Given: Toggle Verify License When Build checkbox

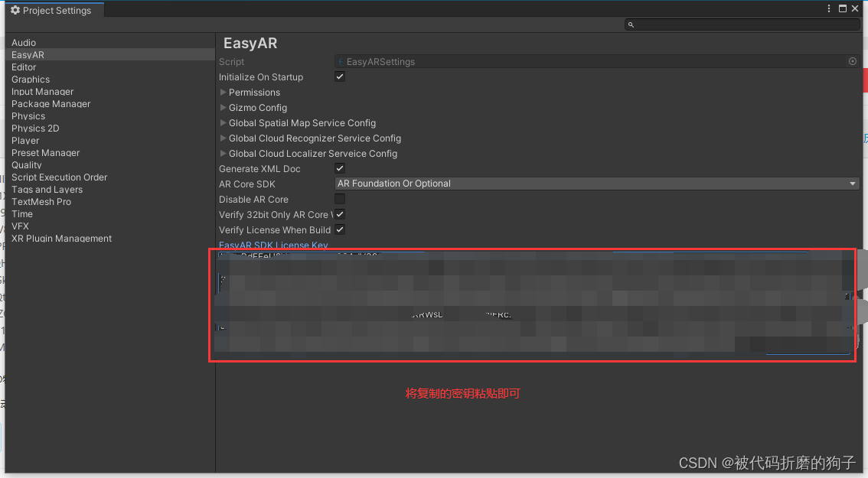Looking at the screenshot, I should pos(340,229).
